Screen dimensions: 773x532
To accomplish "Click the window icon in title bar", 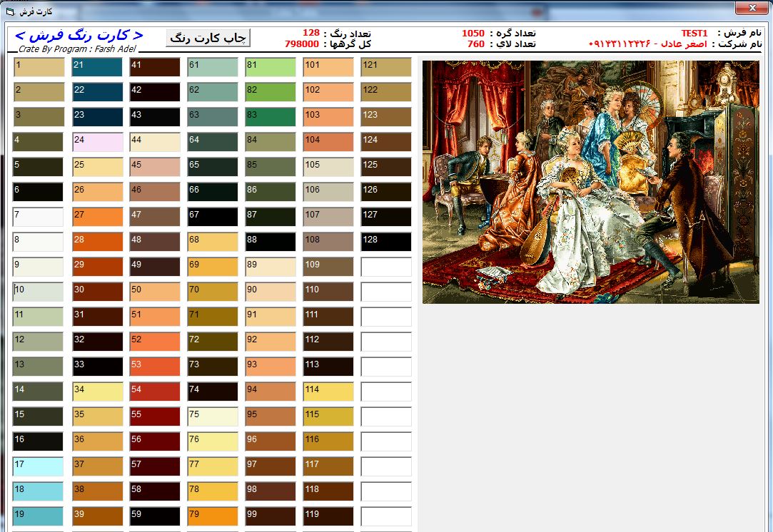I will click(x=10, y=11).
